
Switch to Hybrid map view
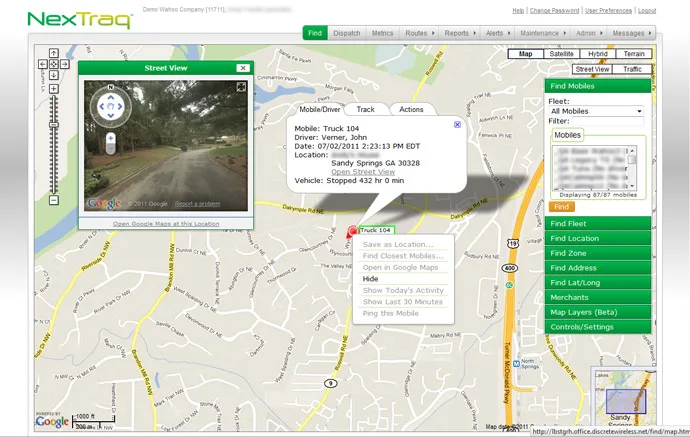(598, 54)
